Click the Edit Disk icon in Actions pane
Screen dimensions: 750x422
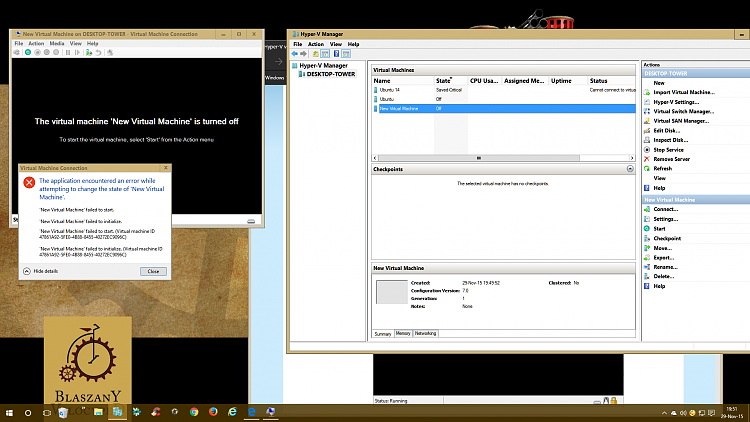647,131
